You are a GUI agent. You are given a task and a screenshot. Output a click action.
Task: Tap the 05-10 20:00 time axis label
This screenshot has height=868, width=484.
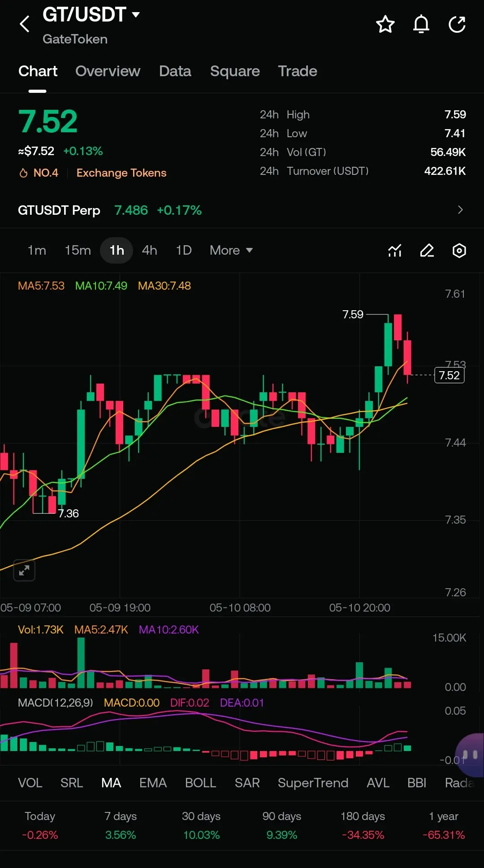360,608
